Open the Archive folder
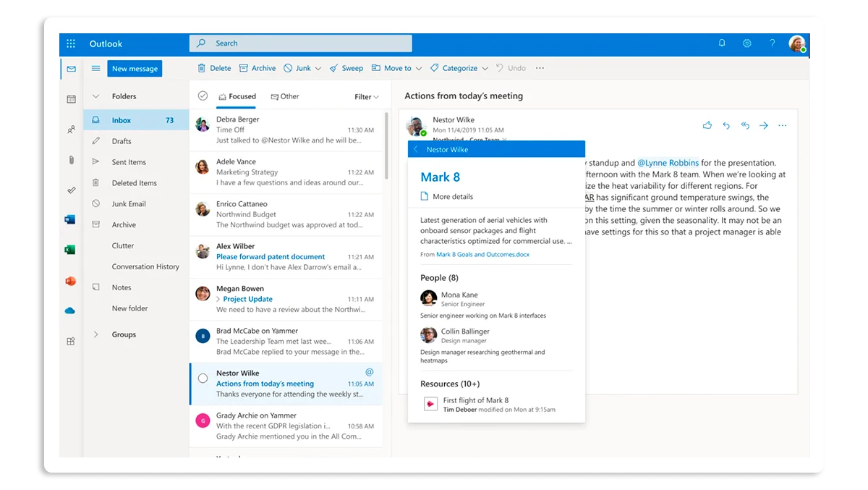868x490 pixels. pos(136,225)
